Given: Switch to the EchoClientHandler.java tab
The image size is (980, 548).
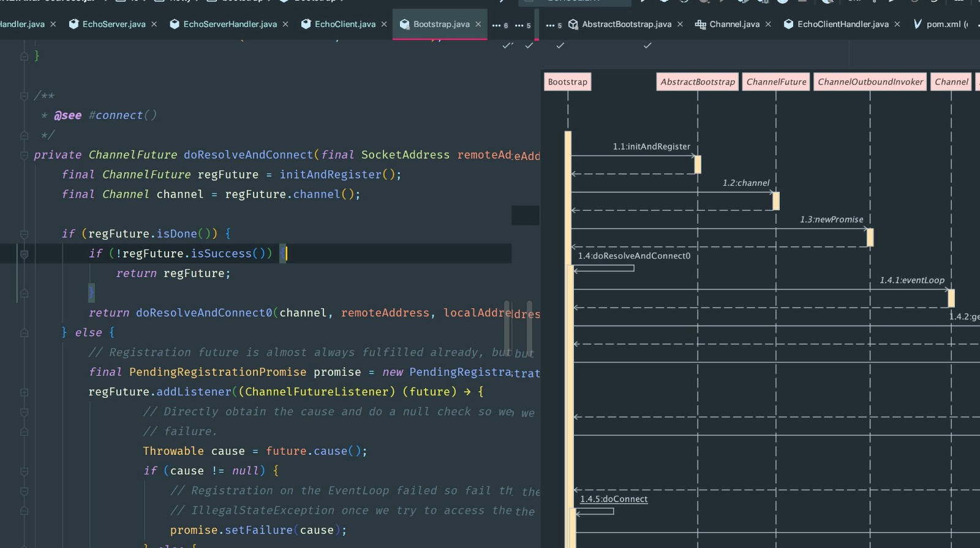Looking at the screenshot, I should coord(842,25).
